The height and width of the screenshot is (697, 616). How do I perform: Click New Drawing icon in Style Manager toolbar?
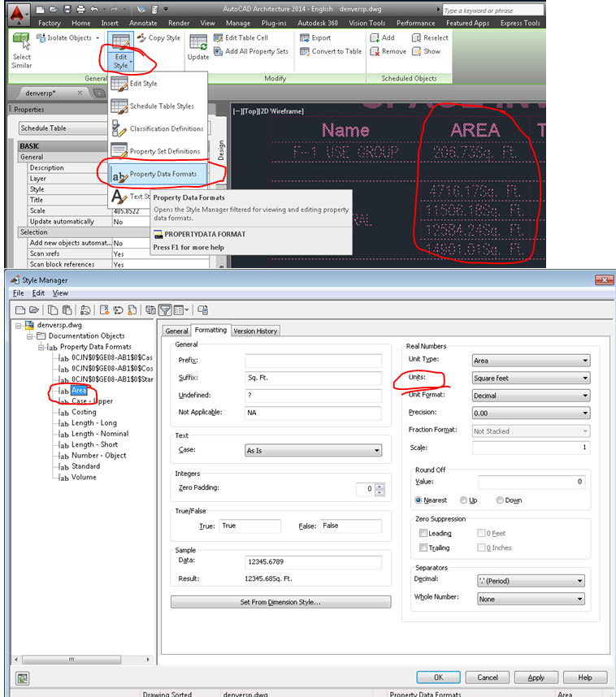click(20, 310)
